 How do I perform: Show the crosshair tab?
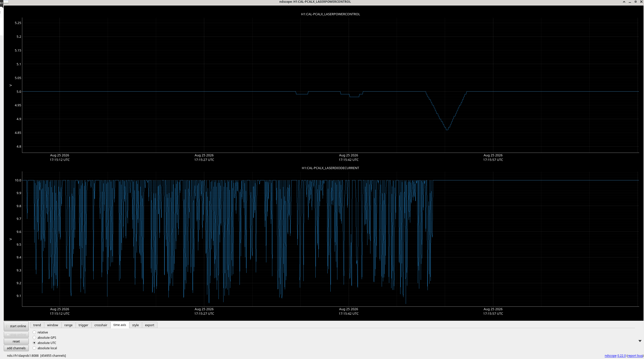(x=101, y=325)
